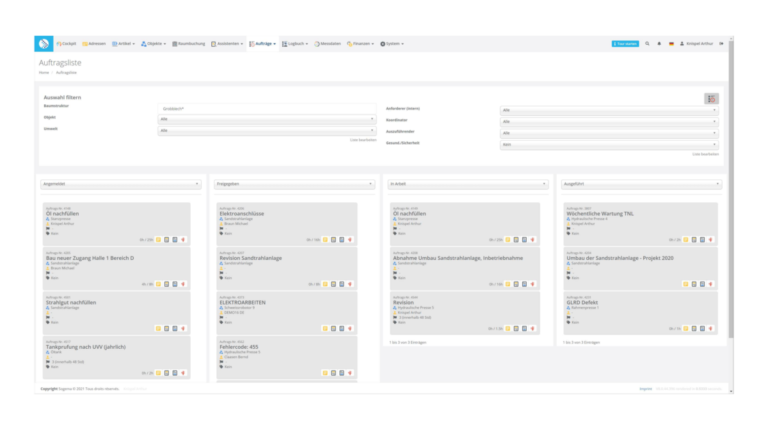Viewport: 768px width, 432px height.
Task: Expand the Logbuch menu
Action: pos(295,44)
